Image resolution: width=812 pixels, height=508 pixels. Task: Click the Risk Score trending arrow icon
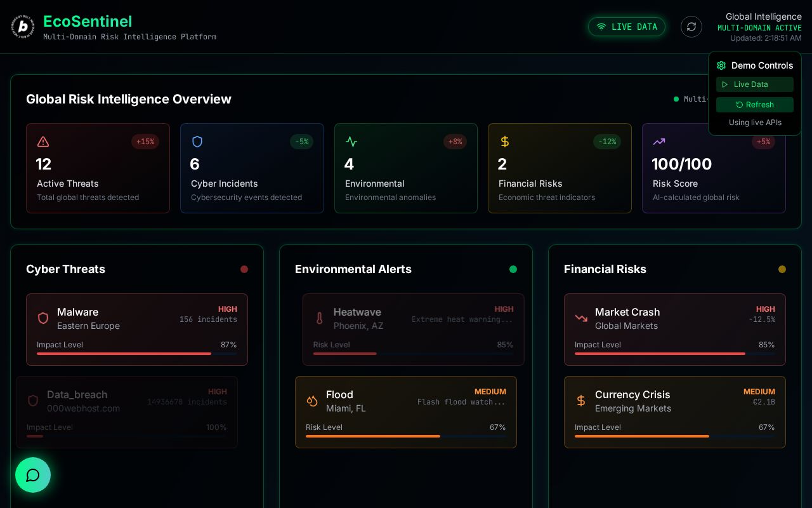(659, 142)
